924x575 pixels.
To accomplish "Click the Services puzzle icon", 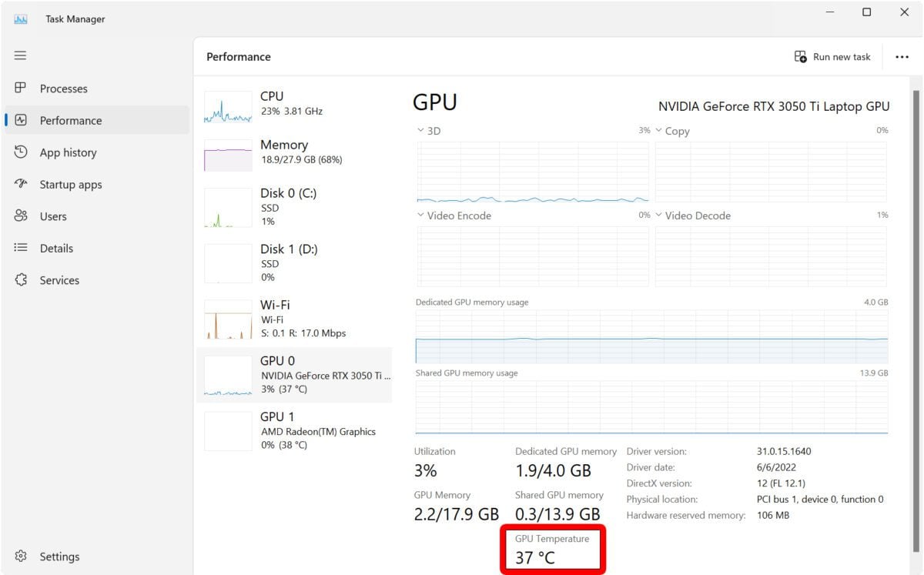I will [x=21, y=280].
